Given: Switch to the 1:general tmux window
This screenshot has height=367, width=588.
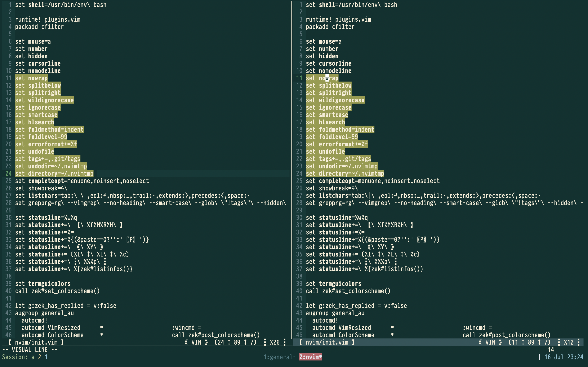Looking at the screenshot, I should click(279, 357).
